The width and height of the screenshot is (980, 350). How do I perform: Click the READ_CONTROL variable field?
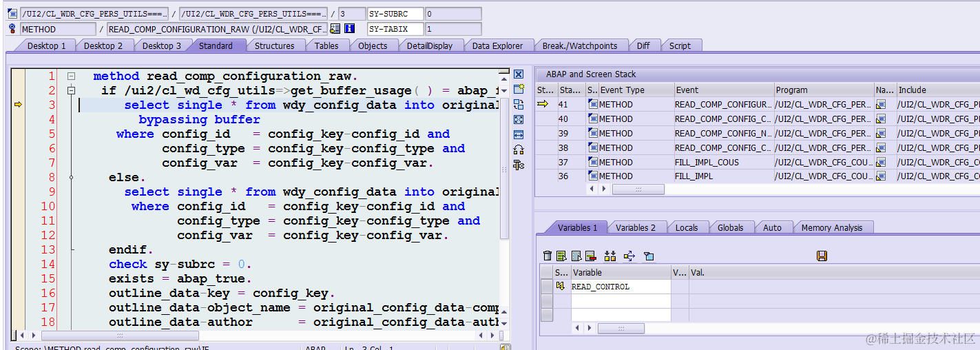click(x=621, y=287)
